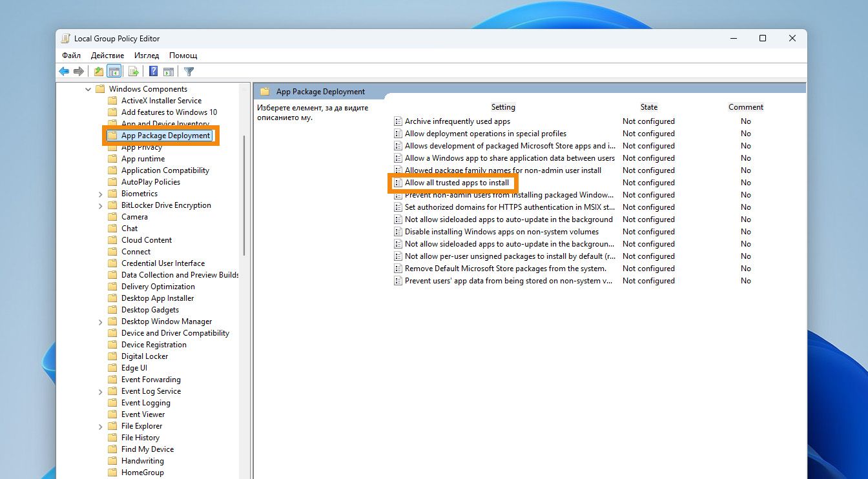Click the Forward arrow in the toolbar
This screenshot has height=479, width=868.
click(x=79, y=72)
